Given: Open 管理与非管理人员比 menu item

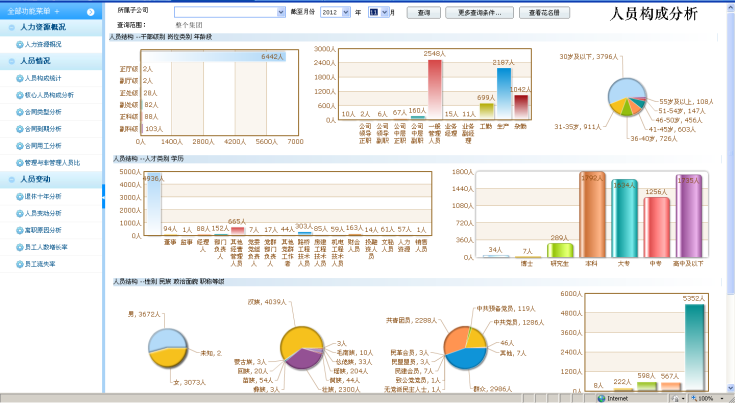Looking at the screenshot, I should pyautogui.click(x=58, y=162).
